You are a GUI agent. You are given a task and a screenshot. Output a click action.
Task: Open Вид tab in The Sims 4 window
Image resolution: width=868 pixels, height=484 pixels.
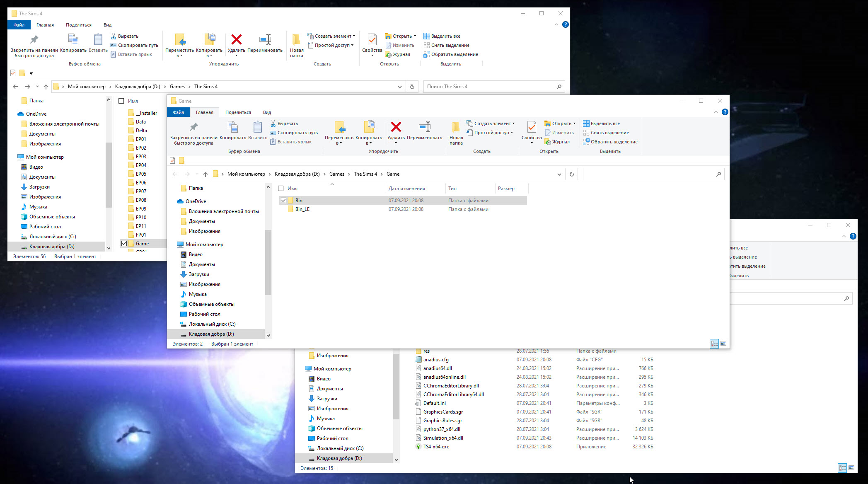tap(107, 25)
